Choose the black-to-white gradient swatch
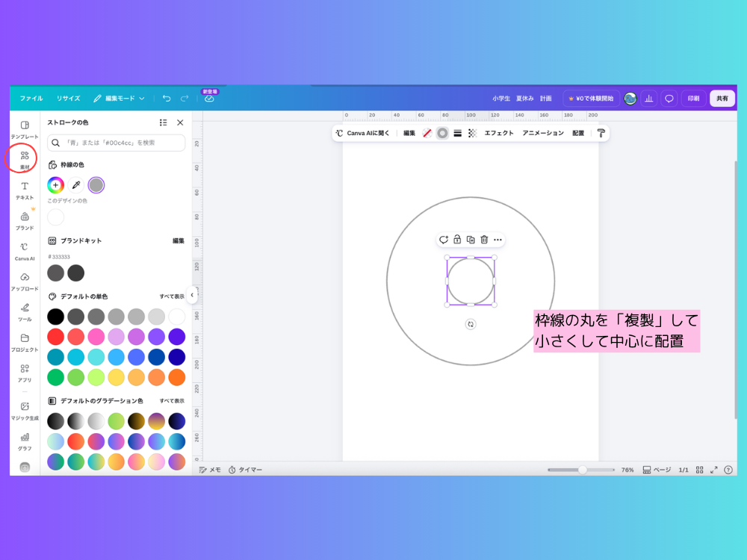 click(75, 421)
